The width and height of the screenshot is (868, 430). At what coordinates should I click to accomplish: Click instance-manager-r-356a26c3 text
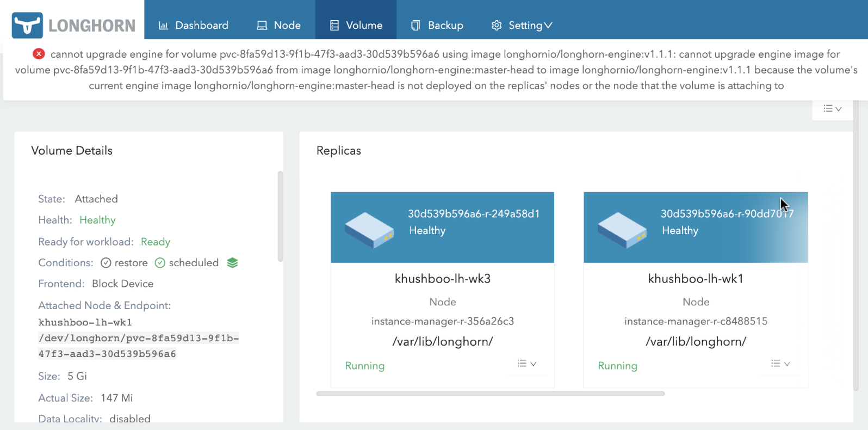tap(443, 321)
